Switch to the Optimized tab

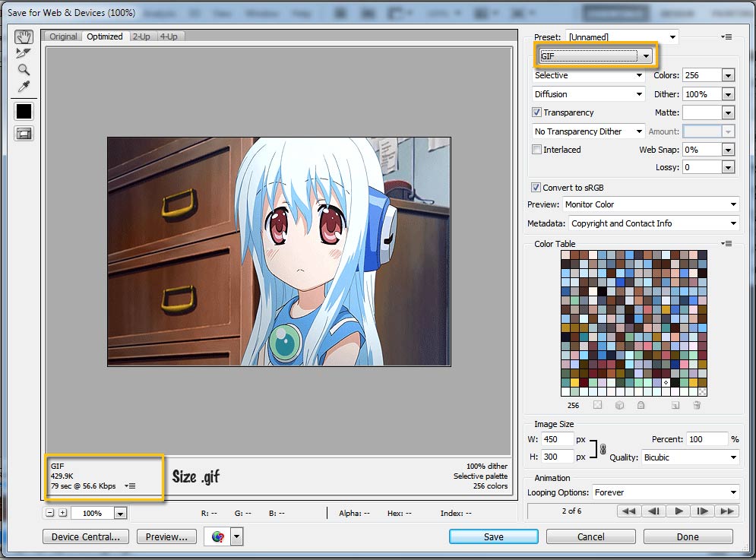pyautogui.click(x=105, y=36)
